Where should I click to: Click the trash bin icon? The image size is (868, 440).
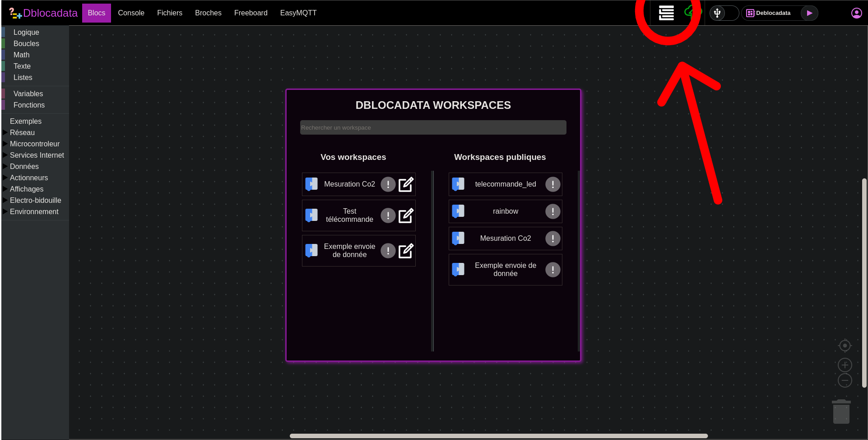(x=841, y=412)
